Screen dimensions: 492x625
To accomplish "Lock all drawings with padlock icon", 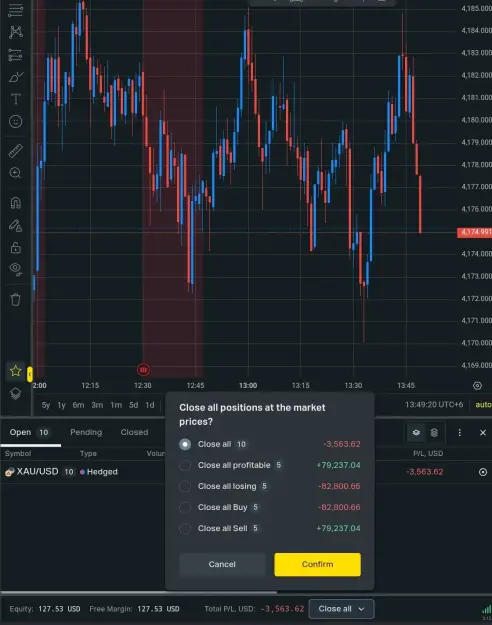I will pyautogui.click(x=16, y=248).
